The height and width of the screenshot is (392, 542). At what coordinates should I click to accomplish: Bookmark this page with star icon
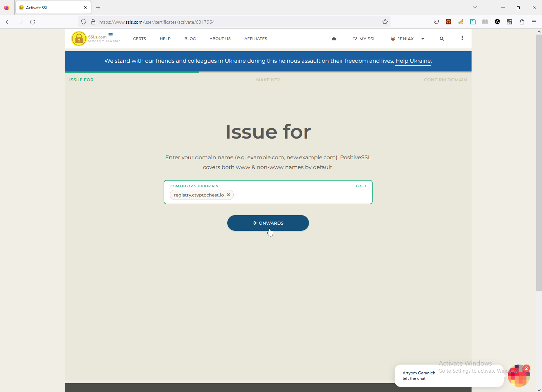(385, 22)
